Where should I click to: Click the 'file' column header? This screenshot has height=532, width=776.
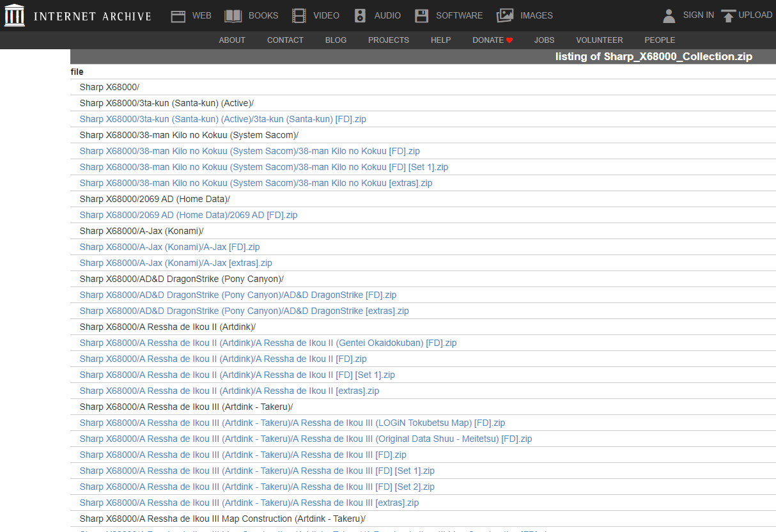pyautogui.click(x=77, y=72)
